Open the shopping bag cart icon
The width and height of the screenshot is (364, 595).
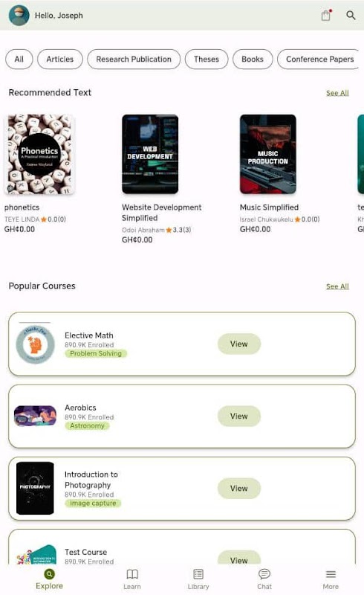point(326,15)
